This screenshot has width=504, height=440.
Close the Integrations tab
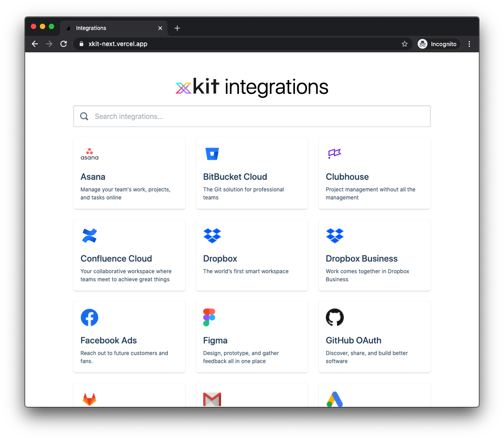pyautogui.click(x=160, y=28)
